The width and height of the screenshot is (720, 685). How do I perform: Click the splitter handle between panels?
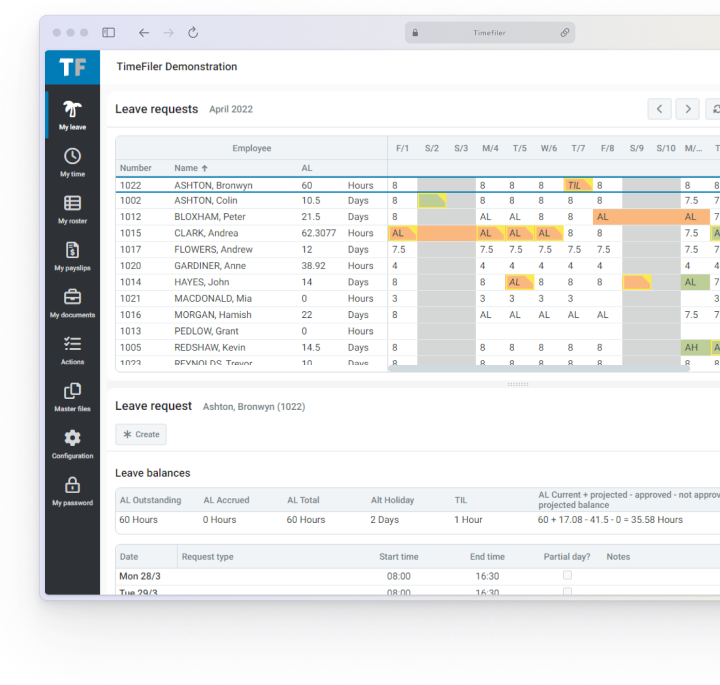[x=518, y=384]
